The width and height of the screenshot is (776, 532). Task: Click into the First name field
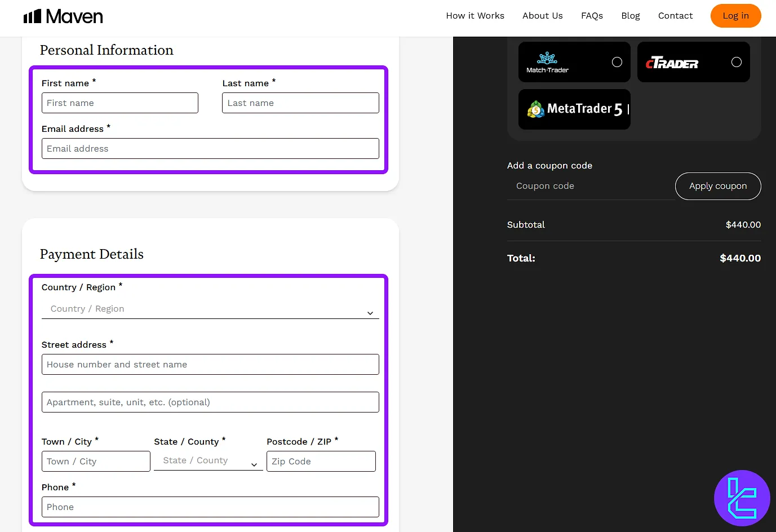pos(120,103)
